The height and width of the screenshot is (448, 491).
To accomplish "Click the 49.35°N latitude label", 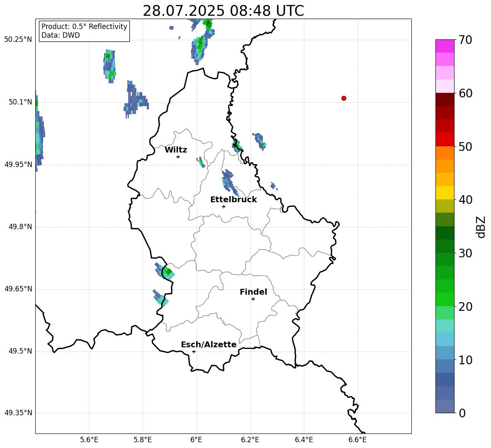I will (x=18, y=413).
